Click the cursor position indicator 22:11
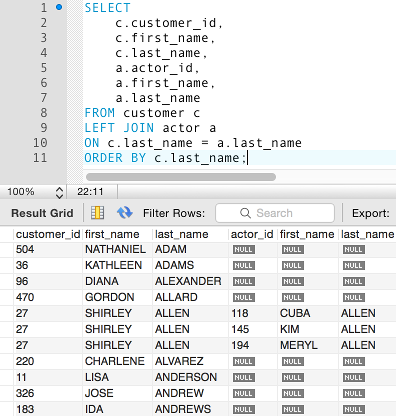Image resolution: width=396 pixels, height=416 pixels. pos(90,192)
